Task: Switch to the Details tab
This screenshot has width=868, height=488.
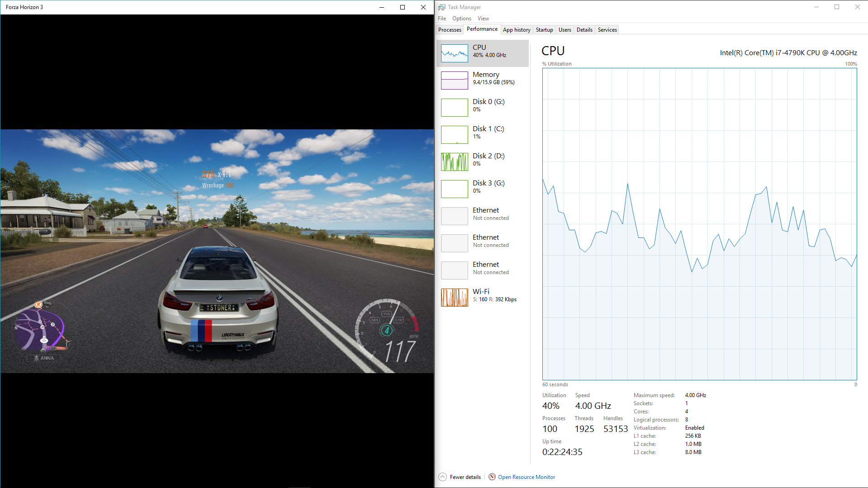Action: coord(584,30)
